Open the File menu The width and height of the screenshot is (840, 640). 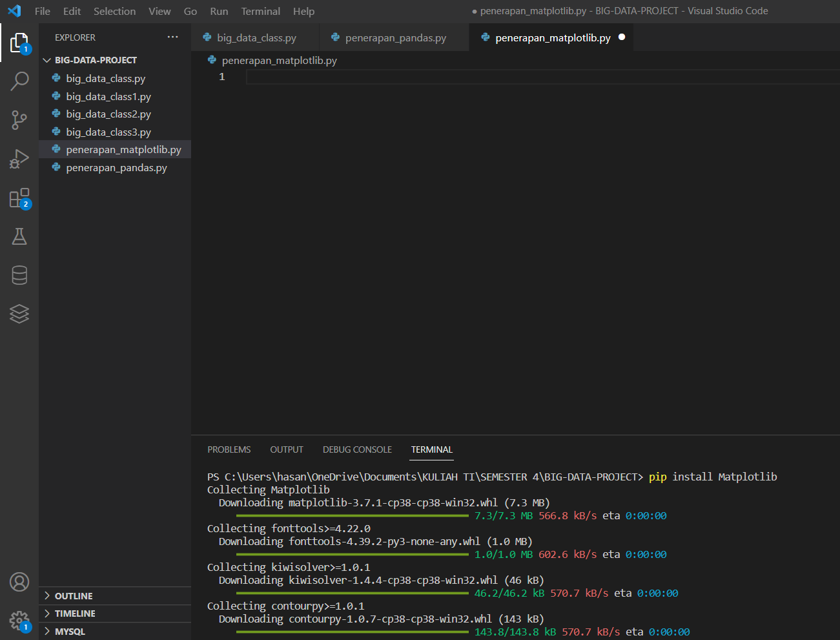click(x=43, y=11)
